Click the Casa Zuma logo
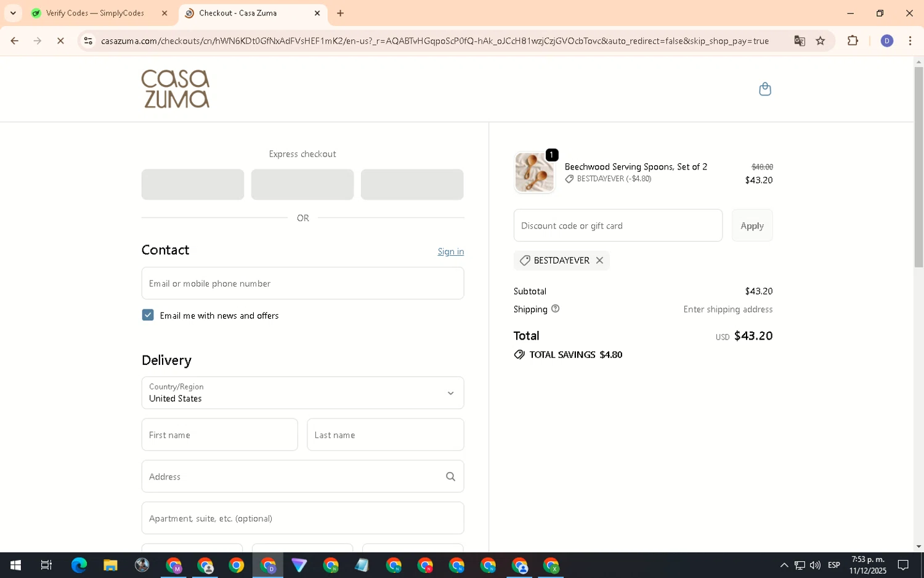 176,89
